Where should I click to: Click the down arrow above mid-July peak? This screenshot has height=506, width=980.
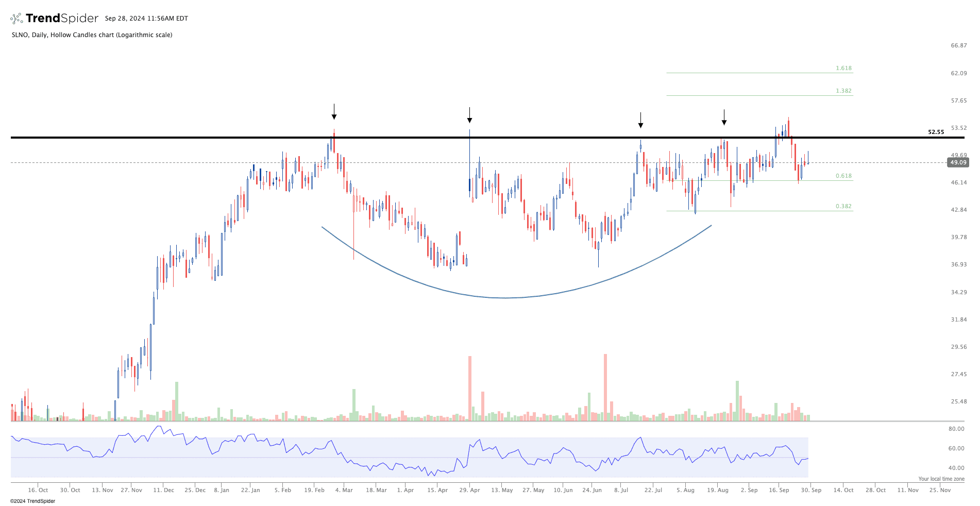(x=640, y=120)
